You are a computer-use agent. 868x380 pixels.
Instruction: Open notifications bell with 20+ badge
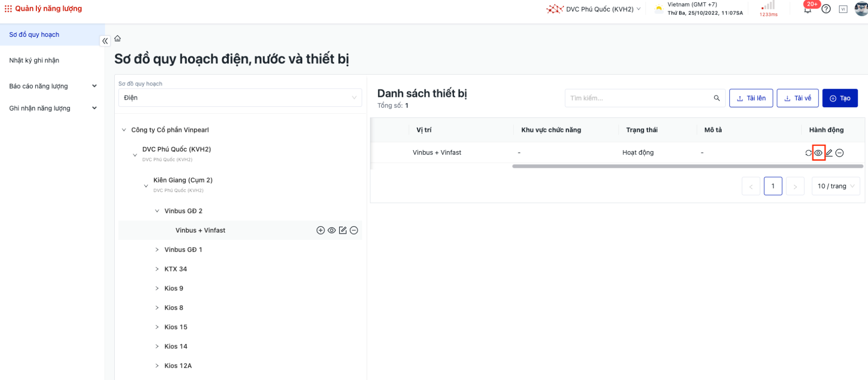808,9
